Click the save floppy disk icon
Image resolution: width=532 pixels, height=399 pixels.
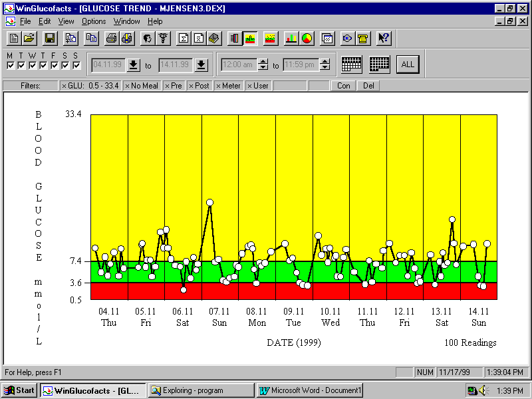coord(50,38)
